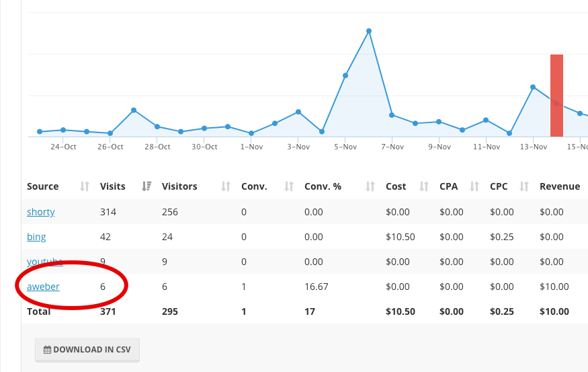Click Download in CSV button
Image resolution: width=588 pixels, height=372 pixels.
pyautogui.click(x=87, y=350)
